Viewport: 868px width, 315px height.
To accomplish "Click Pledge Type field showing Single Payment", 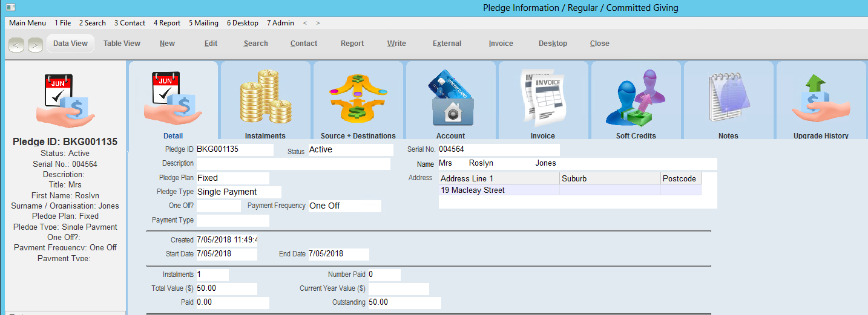I will tap(238, 192).
